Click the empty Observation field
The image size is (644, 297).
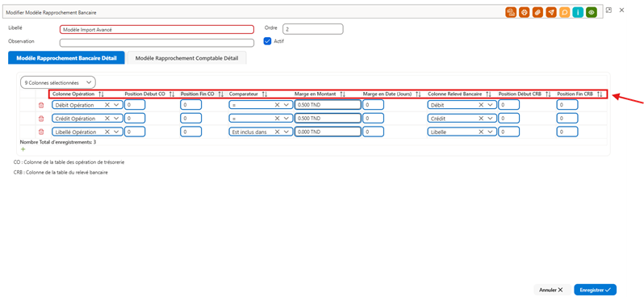tap(157, 43)
